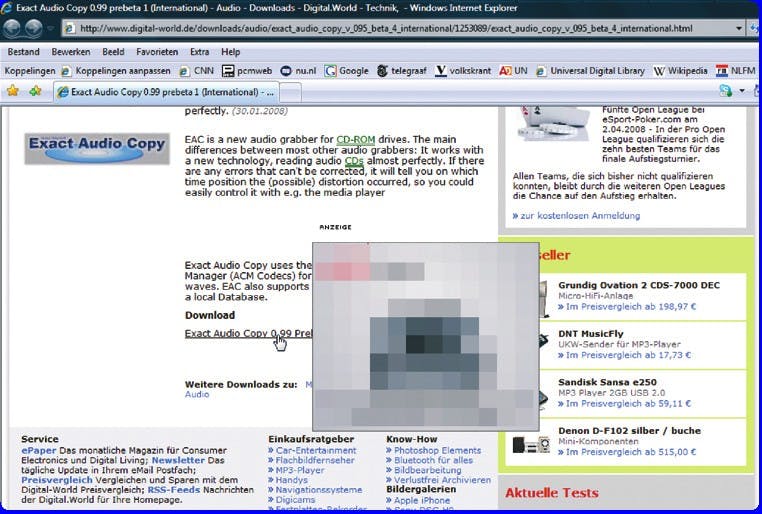This screenshot has width=762, height=514.
Task: Click the browser Forward arrow button
Action: pos(34,28)
